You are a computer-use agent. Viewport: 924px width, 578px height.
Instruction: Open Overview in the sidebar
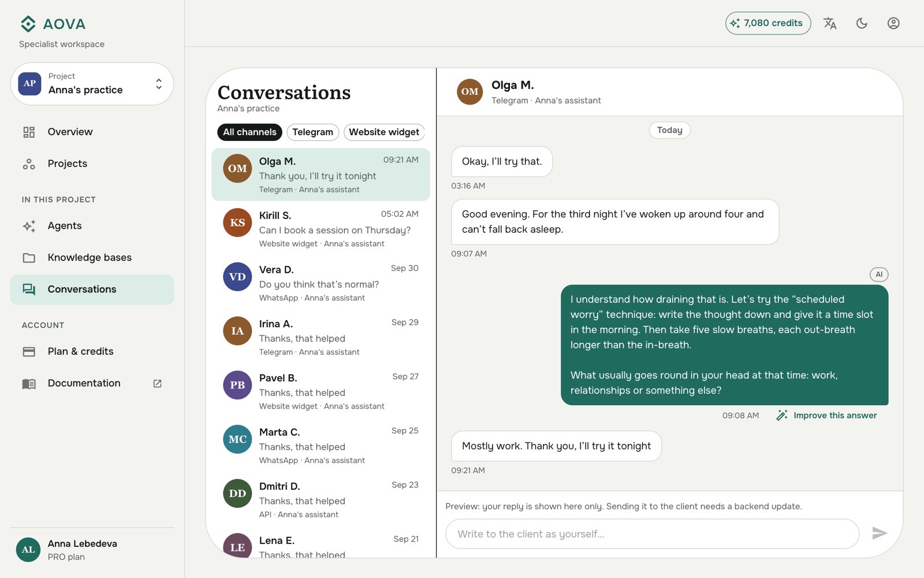point(92,132)
